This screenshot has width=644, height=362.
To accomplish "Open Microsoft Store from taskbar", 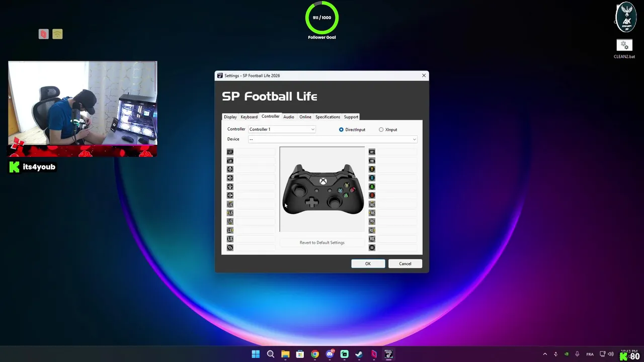I will point(300,354).
